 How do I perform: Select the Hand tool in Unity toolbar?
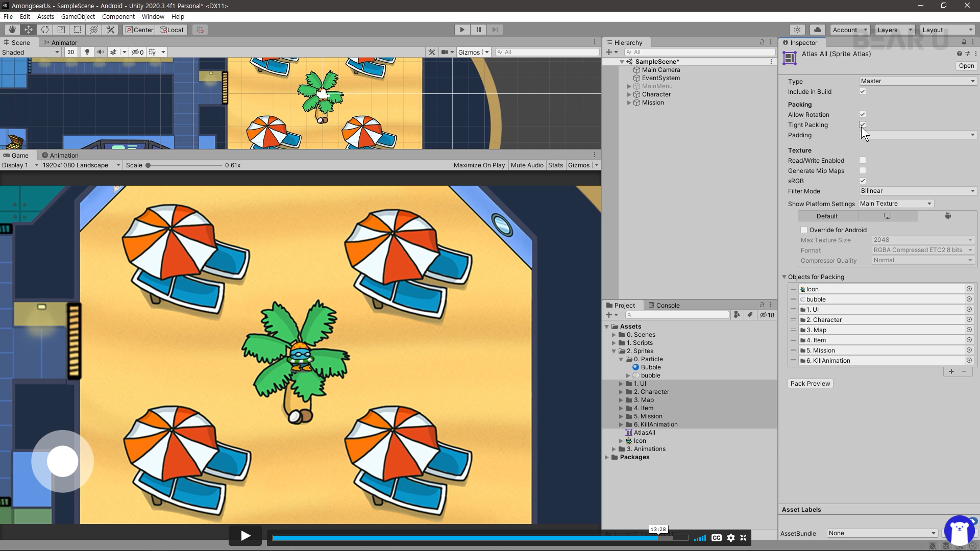point(12,30)
